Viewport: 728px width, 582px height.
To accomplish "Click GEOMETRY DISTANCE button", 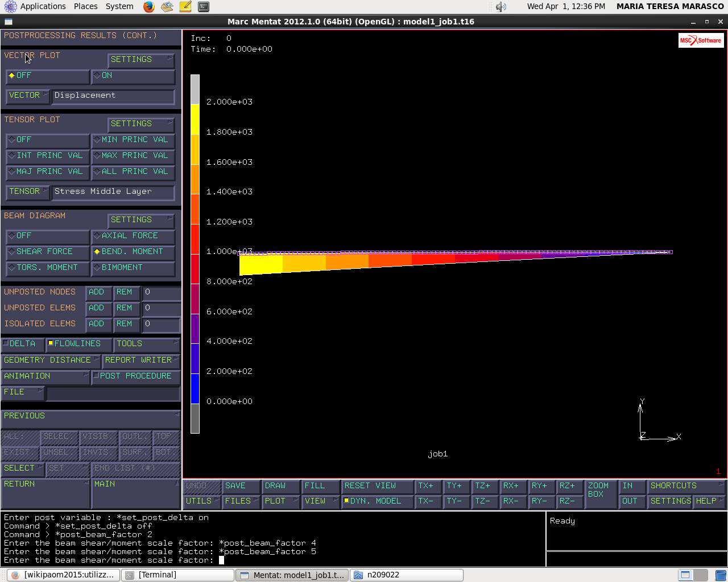I will [x=51, y=361].
